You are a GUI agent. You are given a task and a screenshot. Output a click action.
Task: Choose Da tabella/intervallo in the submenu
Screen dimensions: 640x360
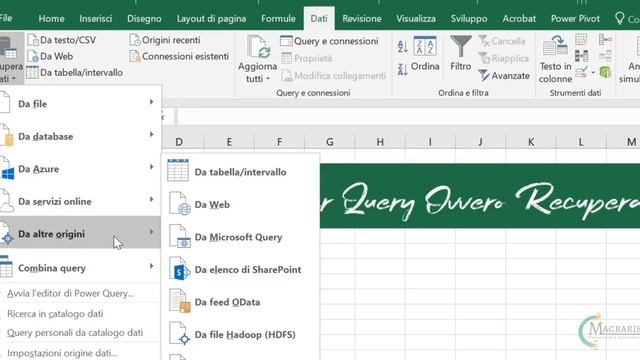pyautogui.click(x=240, y=171)
